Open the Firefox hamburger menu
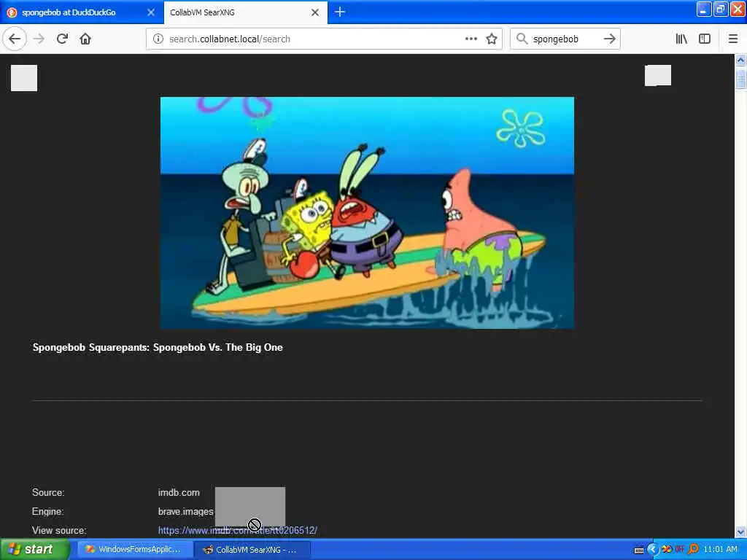This screenshot has width=747, height=560. [x=732, y=39]
